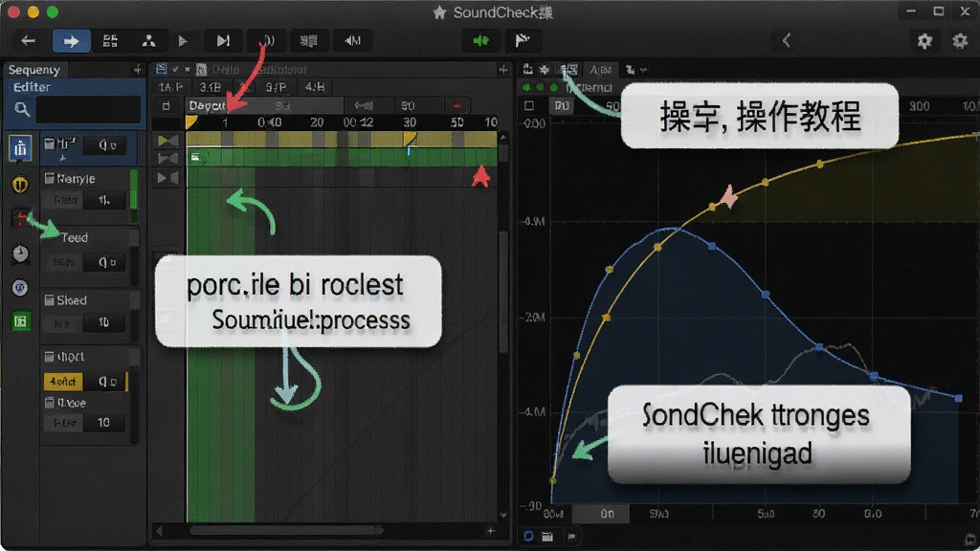Switch to the 4.IB tab
This screenshot has height=551, width=980.
tap(314, 87)
